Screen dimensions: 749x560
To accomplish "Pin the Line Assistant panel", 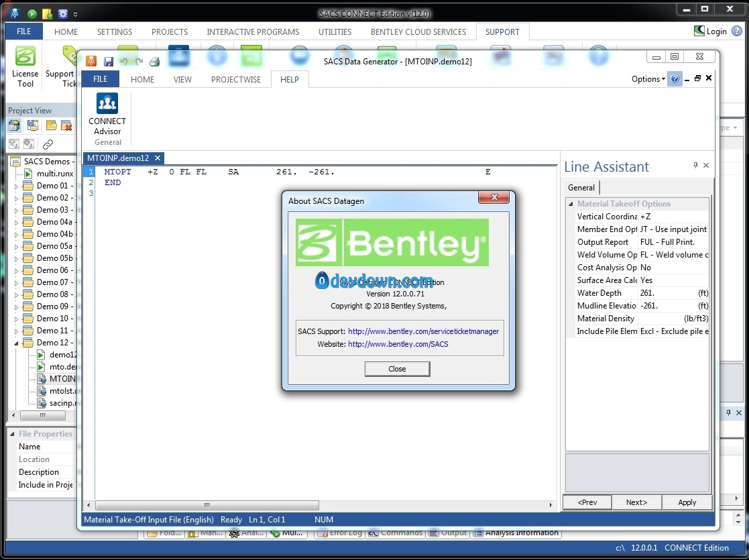I will coord(695,166).
